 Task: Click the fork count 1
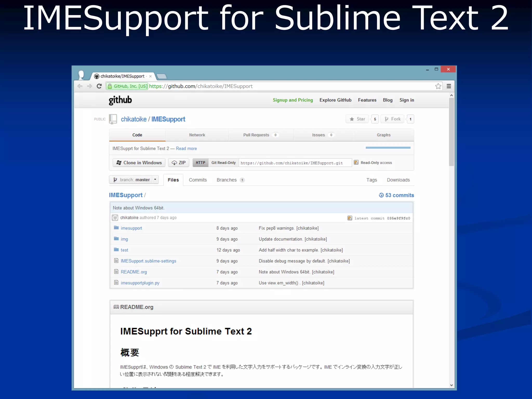click(x=410, y=119)
